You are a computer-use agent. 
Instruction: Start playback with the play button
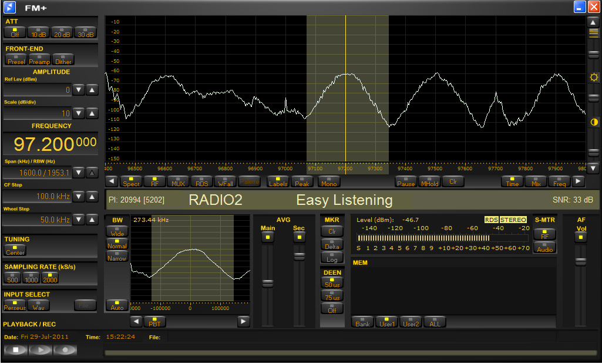tap(40, 349)
